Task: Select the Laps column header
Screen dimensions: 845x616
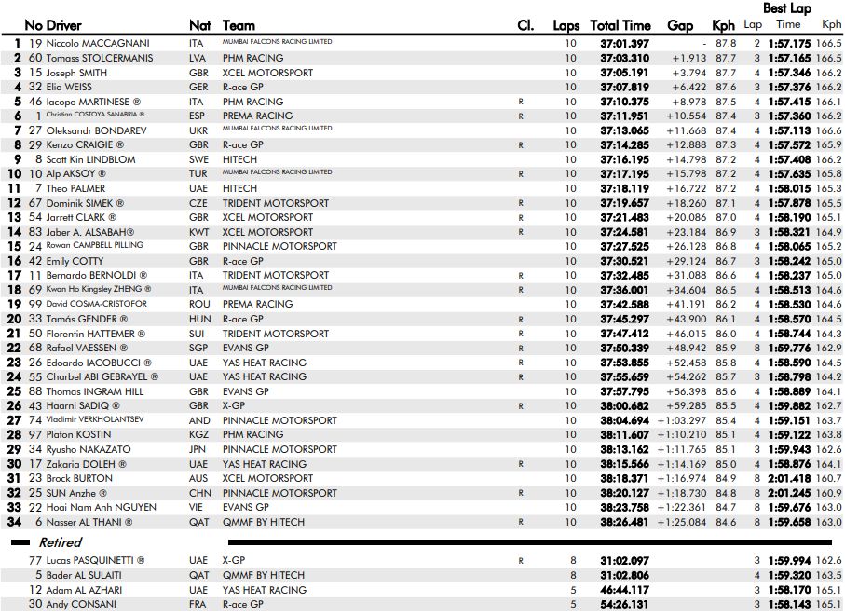Action: [566, 25]
